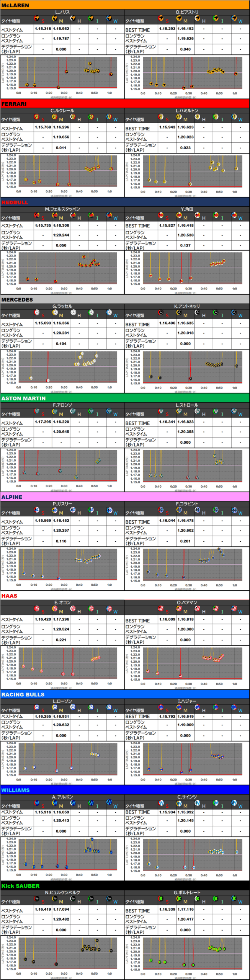Click Russell's Wet tyre icon
This screenshot has width=250, height=980.
109,313
